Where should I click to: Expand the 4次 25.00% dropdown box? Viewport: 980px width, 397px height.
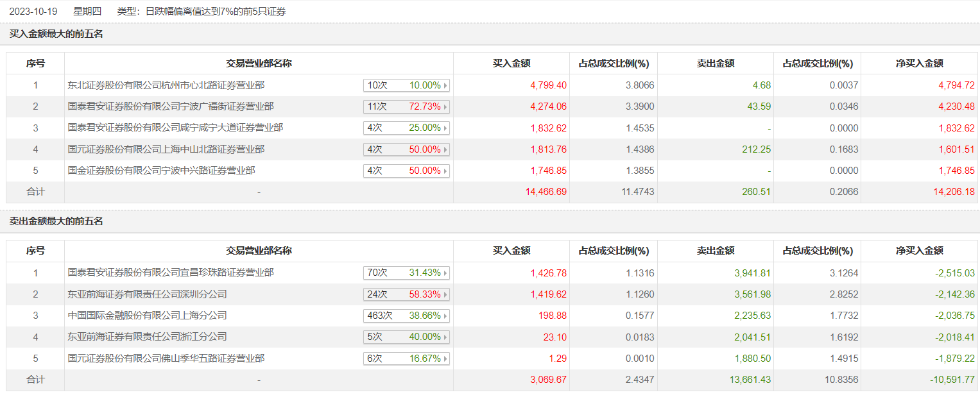pos(406,128)
